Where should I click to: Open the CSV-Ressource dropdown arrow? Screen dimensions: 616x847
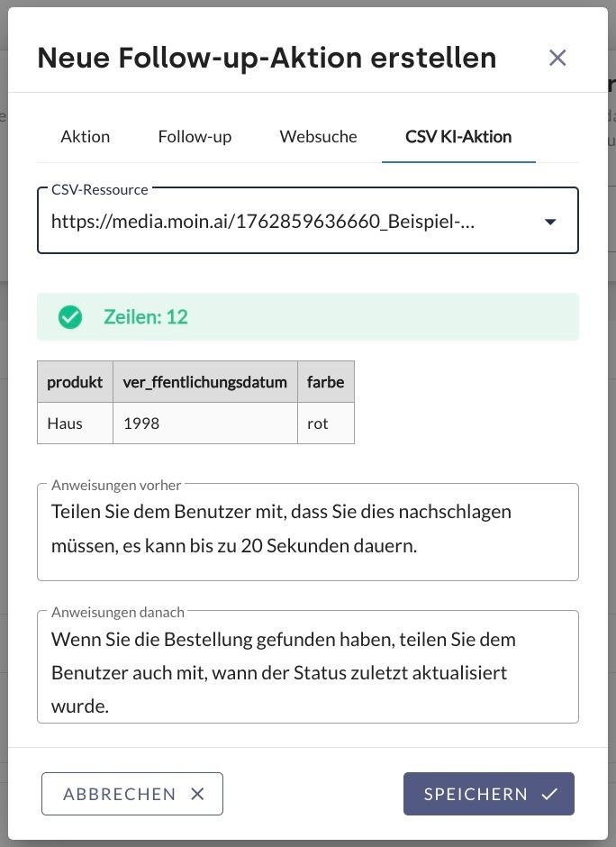coord(550,222)
